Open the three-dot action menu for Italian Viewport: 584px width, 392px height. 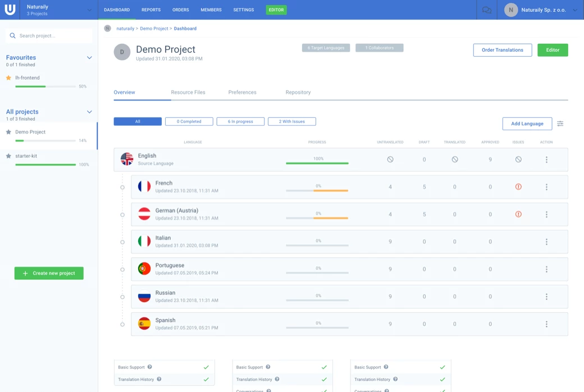(x=546, y=242)
